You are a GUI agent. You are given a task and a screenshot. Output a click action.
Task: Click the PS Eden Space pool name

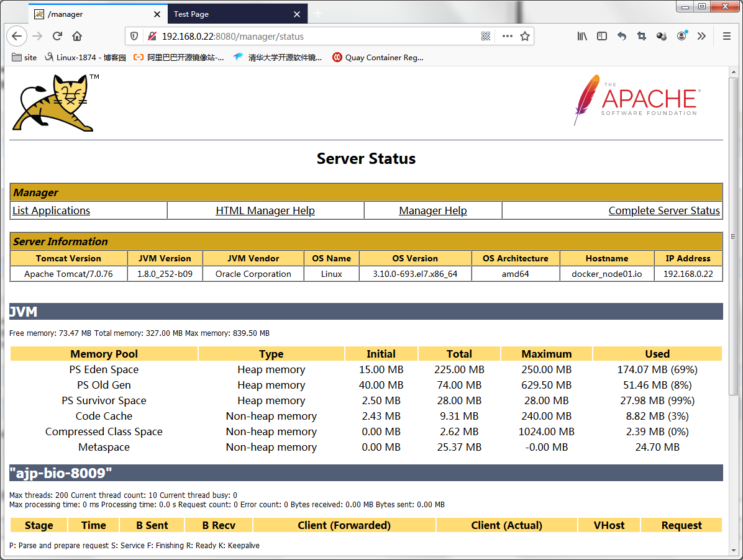[104, 369]
